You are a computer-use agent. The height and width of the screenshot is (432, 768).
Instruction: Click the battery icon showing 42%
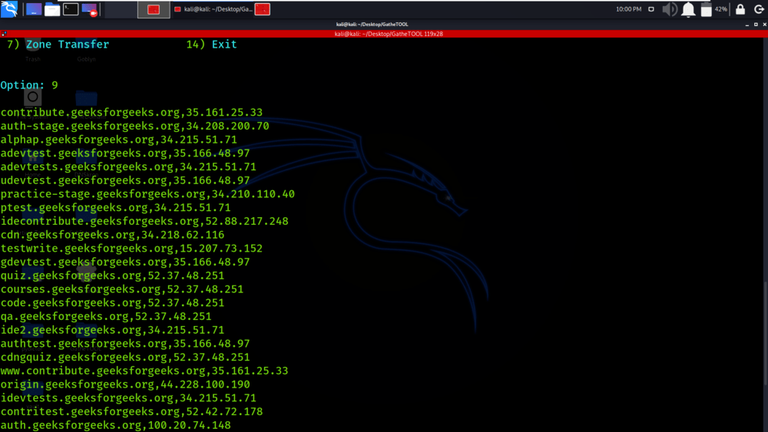click(x=706, y=9)
